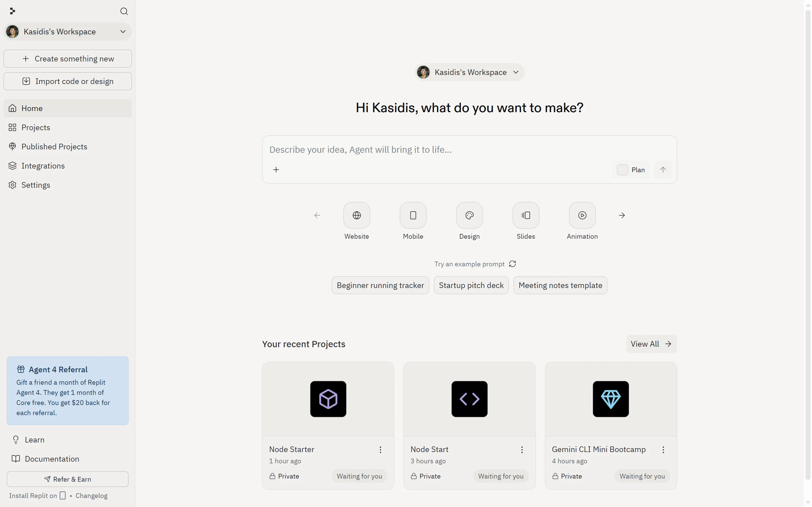Select the Animation play icon

coord(582,215)
